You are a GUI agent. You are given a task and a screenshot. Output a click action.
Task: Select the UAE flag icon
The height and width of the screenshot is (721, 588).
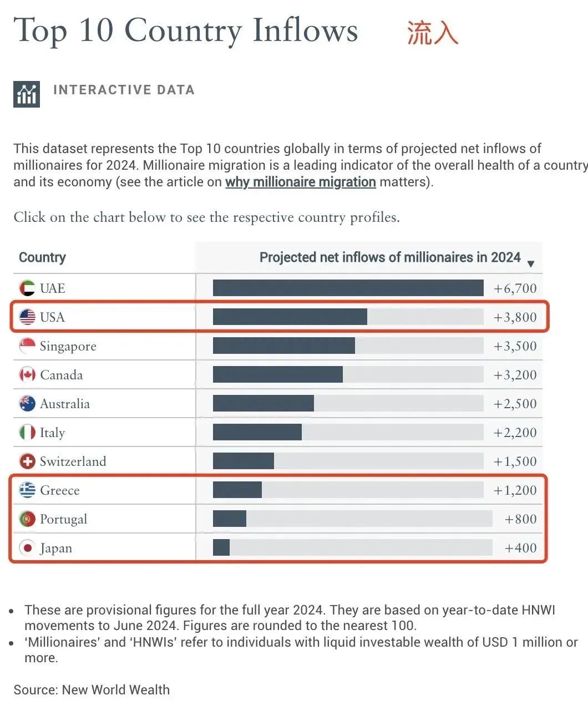tap(27, 288)
